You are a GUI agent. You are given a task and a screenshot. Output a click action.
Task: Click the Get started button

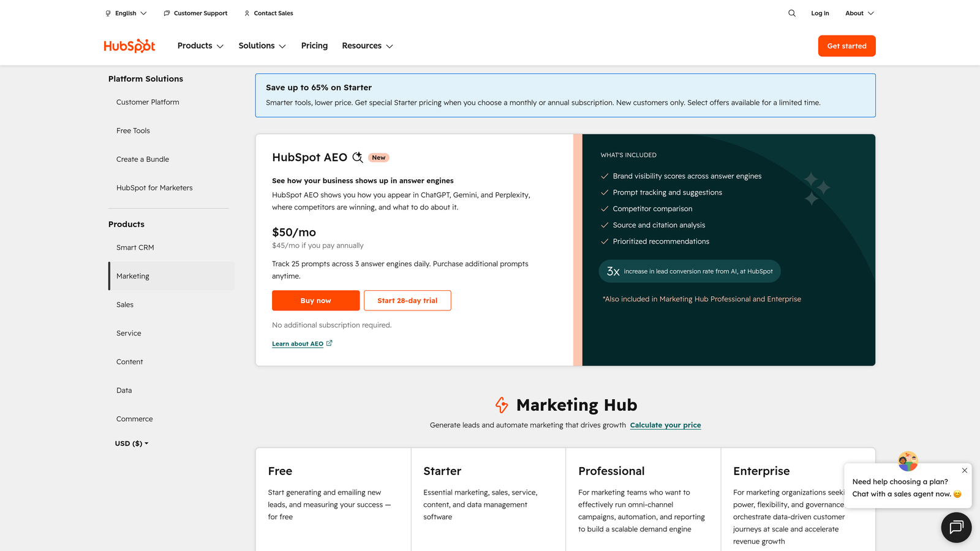[846, 46]
